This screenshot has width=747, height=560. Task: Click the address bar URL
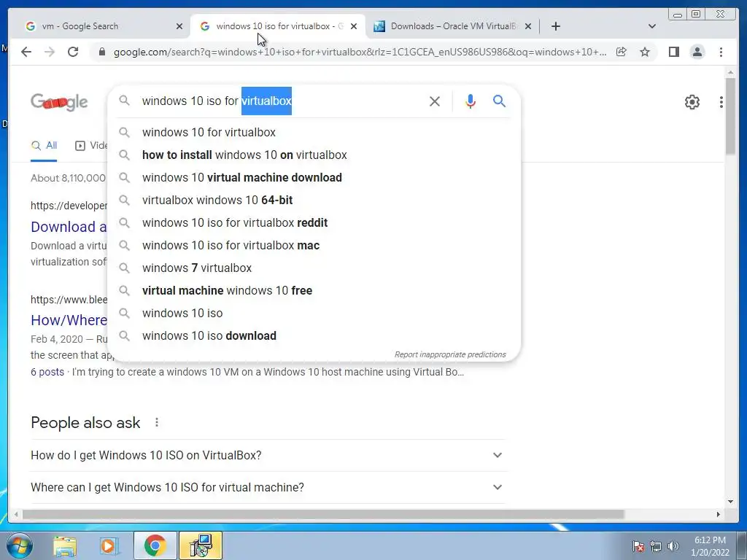point(360,52)
